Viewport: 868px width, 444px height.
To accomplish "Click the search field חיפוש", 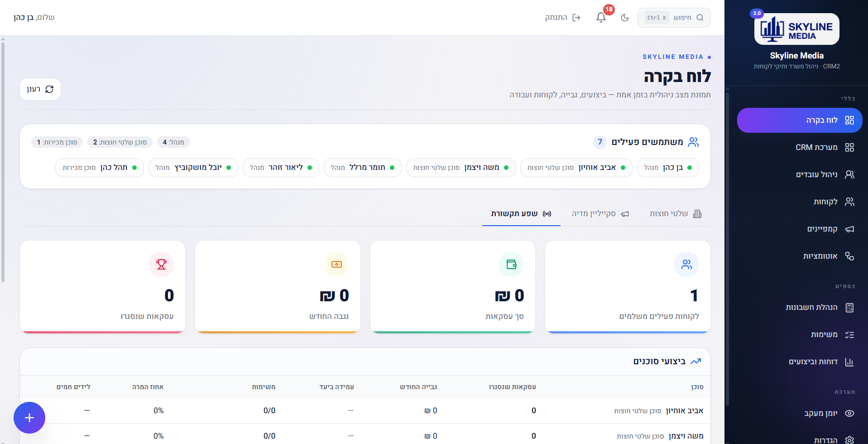I will pos(674,18).
